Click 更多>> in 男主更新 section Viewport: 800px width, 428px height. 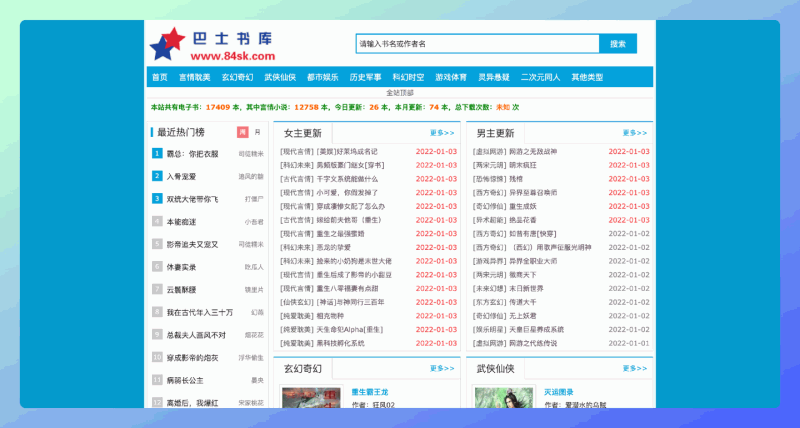(635, 133)
